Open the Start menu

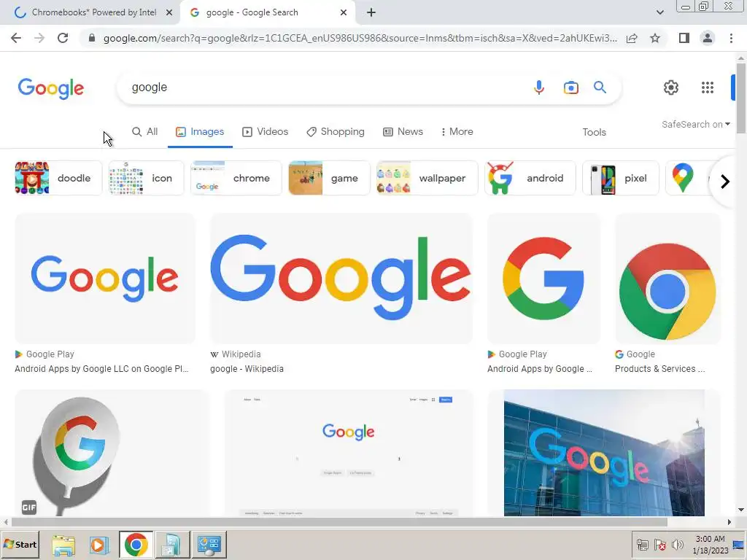[x=20, y=545]
